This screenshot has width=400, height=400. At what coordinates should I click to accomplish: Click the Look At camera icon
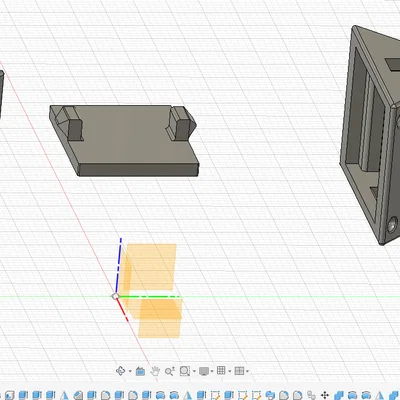(x=140, y=371)
